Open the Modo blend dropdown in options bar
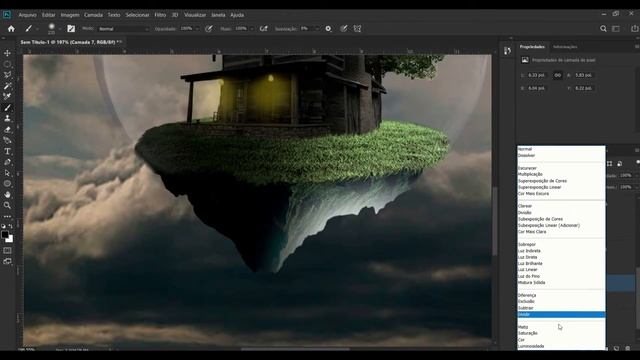This screenshot has width=640, height=360. (124, 29)
